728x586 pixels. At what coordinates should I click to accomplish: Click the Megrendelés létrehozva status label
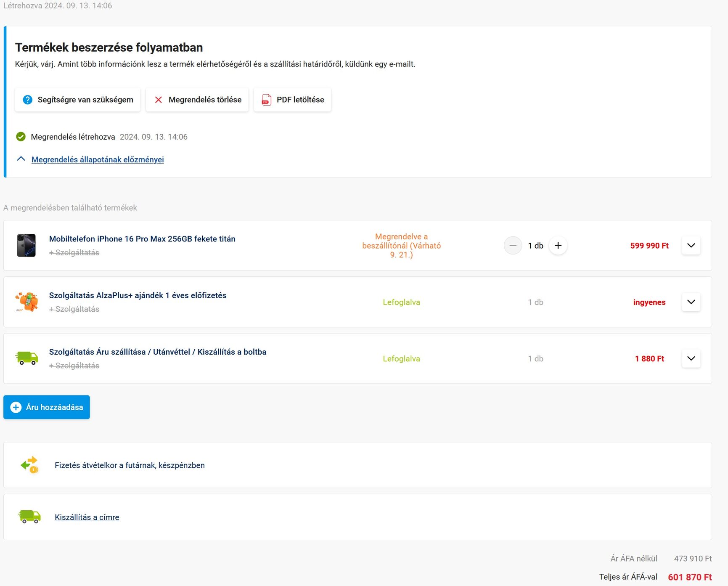(73, 137)
